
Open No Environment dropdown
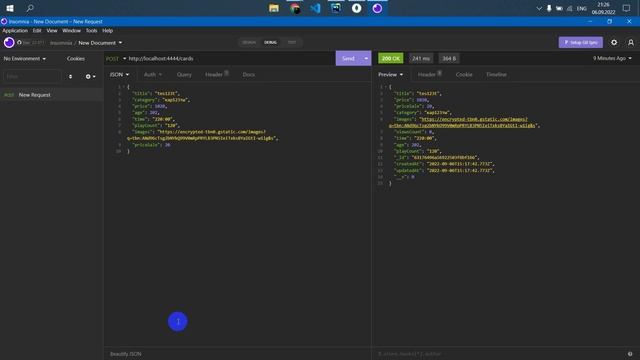pos(25,59)
